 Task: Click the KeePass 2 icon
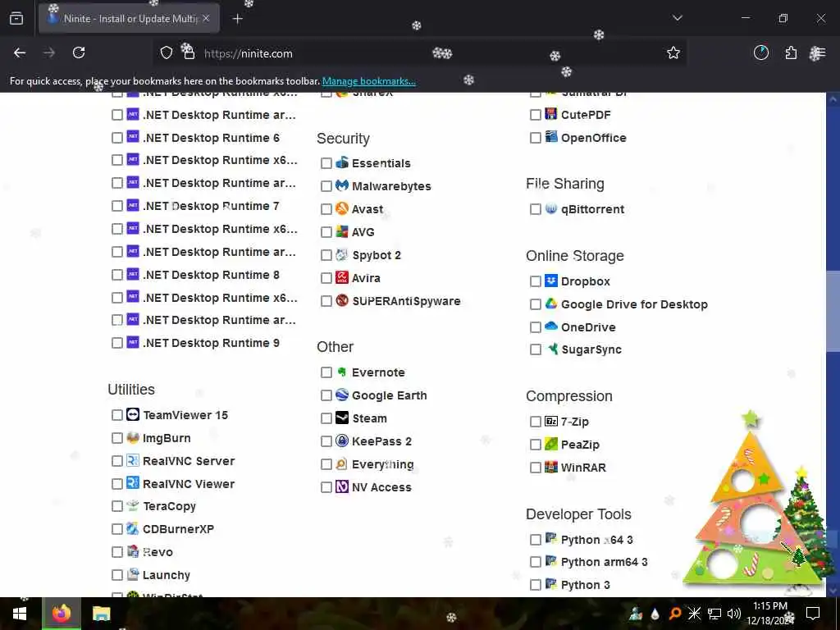[342, 441]
